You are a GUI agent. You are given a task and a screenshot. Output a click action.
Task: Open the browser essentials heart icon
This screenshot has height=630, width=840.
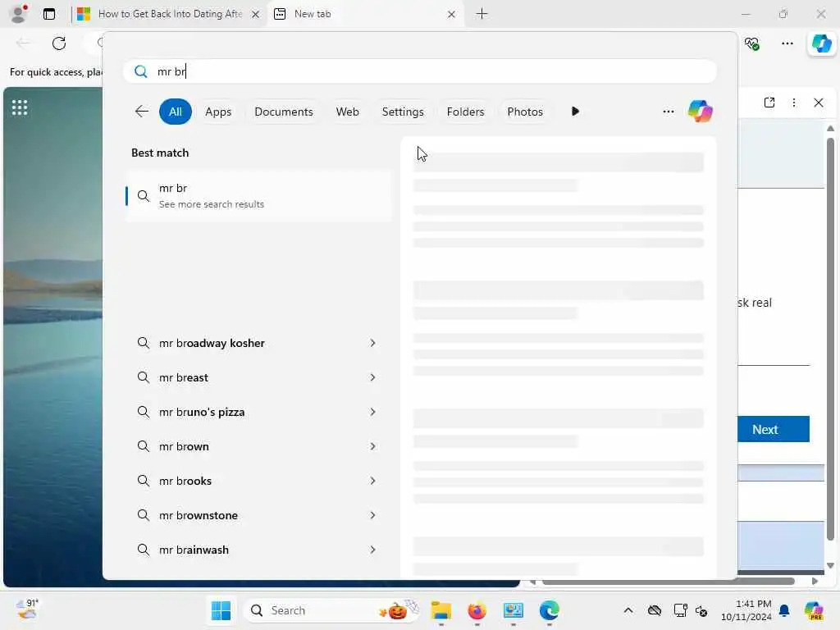(751, 43)
